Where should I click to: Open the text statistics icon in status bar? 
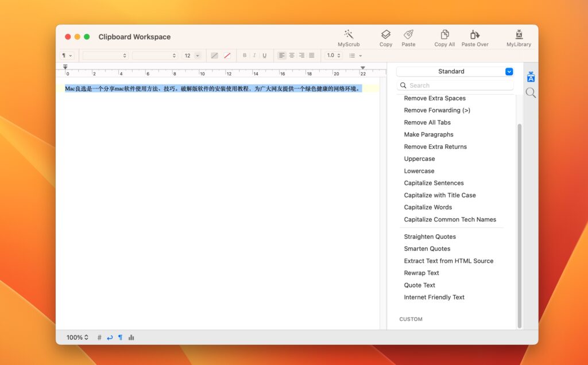point(131,337)
